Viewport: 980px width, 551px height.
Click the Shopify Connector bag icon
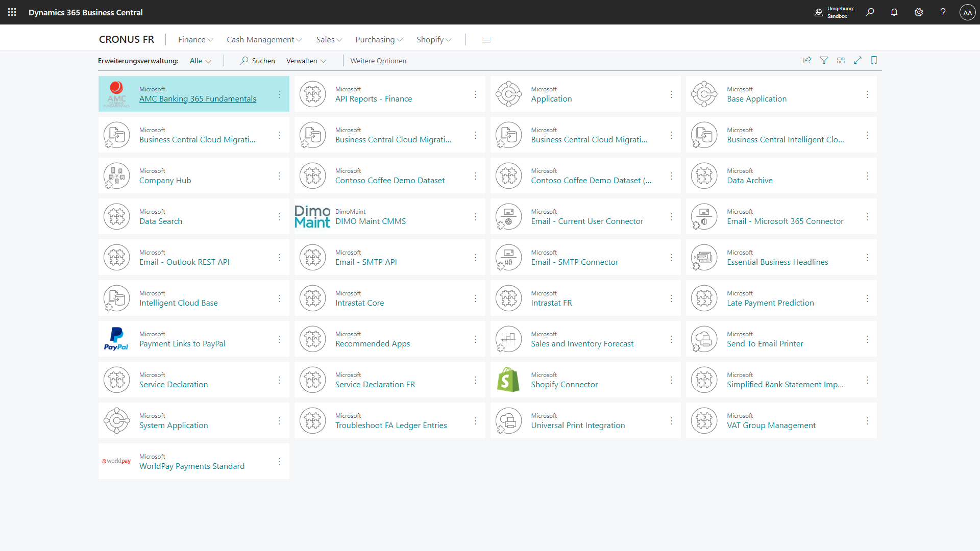tap(508, 380)
